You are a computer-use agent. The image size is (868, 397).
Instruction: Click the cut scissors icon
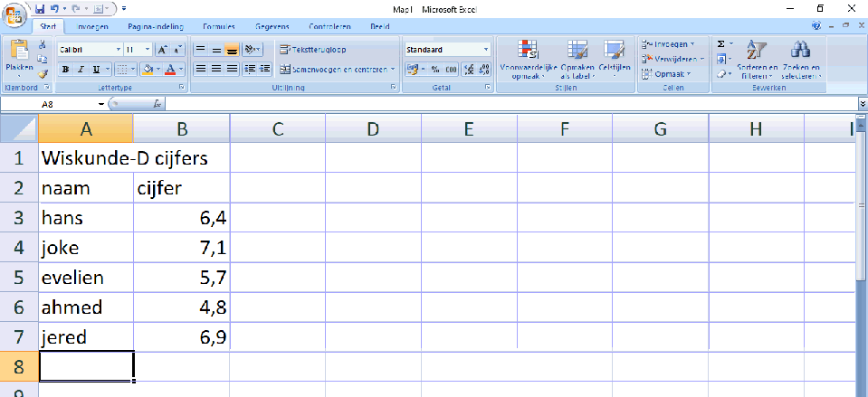(43, 44)
